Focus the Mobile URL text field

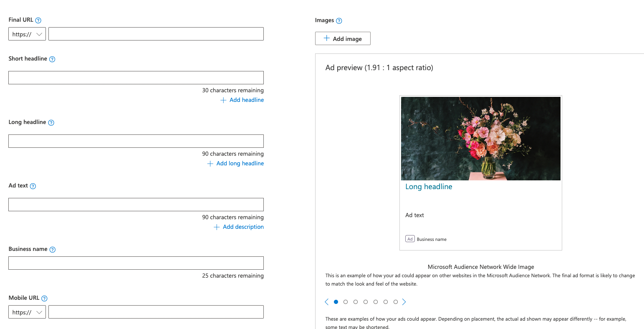156,312
